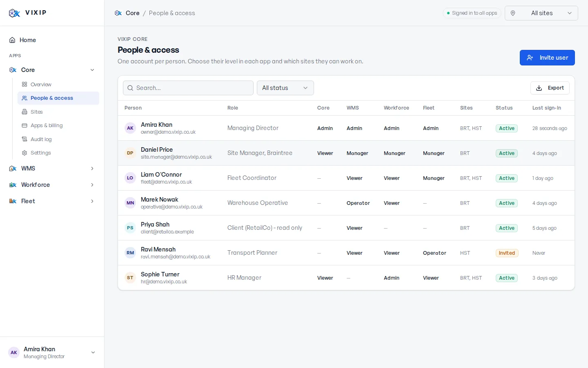
Task: Click the Export button
Action: pos(550,88)
